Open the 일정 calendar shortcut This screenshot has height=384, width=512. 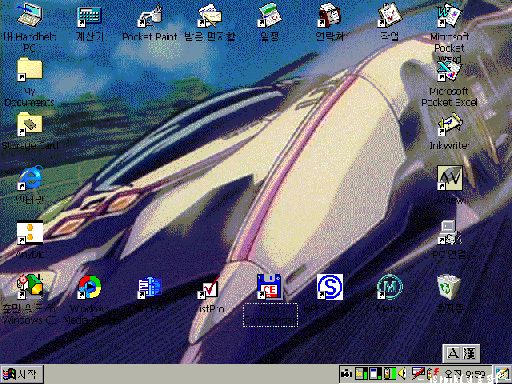pyautogui.click(x=270, y=15)
